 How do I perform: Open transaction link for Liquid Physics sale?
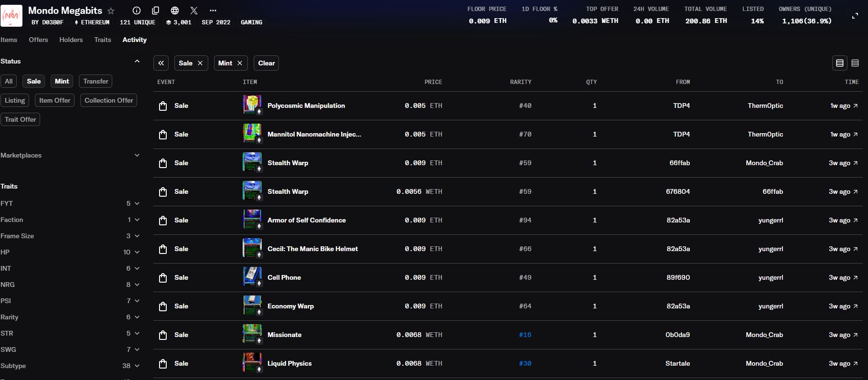coord(855,363)
